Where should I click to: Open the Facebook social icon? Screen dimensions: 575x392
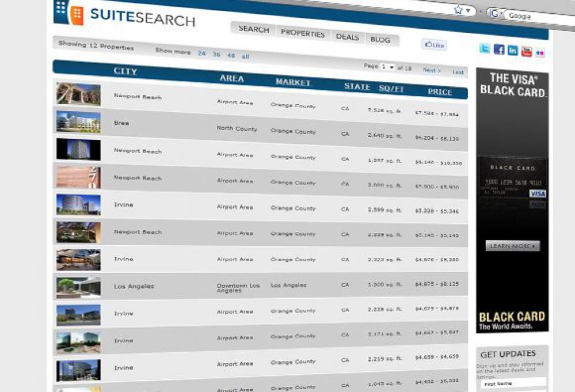click(498, 49)
